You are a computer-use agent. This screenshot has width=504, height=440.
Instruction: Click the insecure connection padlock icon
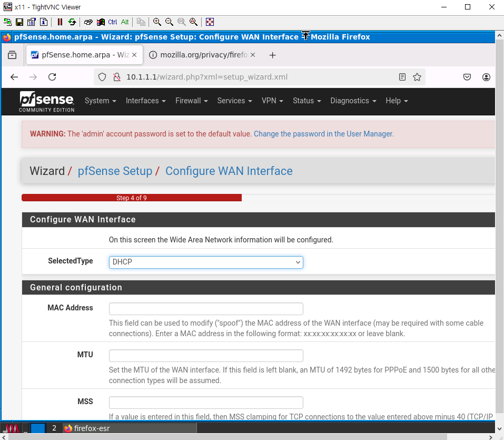point(117,77)
